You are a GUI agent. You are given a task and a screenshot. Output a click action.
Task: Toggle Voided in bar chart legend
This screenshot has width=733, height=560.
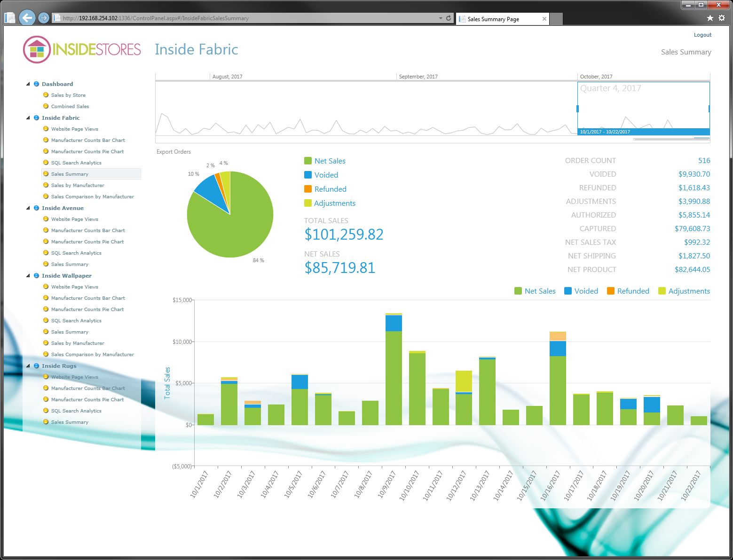coord(581,291)
